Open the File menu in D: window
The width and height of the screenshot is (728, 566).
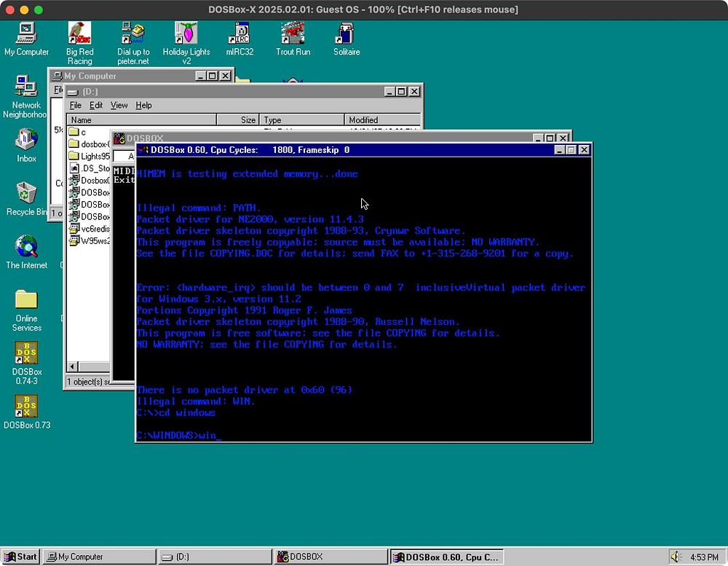(76, 106)
